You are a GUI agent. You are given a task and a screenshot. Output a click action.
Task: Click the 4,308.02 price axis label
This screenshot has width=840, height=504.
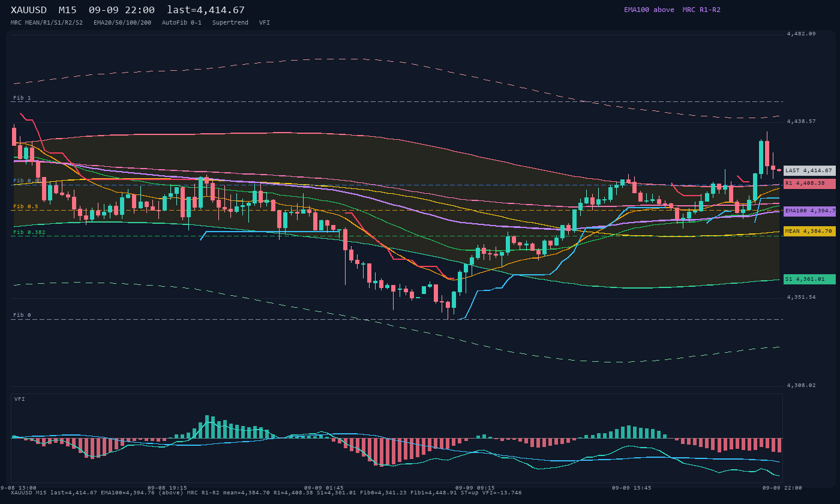coord(802,385)
